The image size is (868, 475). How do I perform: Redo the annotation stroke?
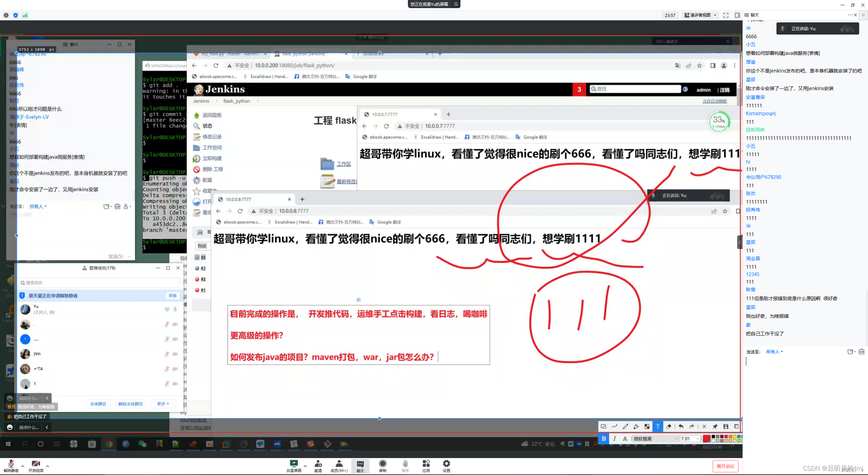[692, 426]
